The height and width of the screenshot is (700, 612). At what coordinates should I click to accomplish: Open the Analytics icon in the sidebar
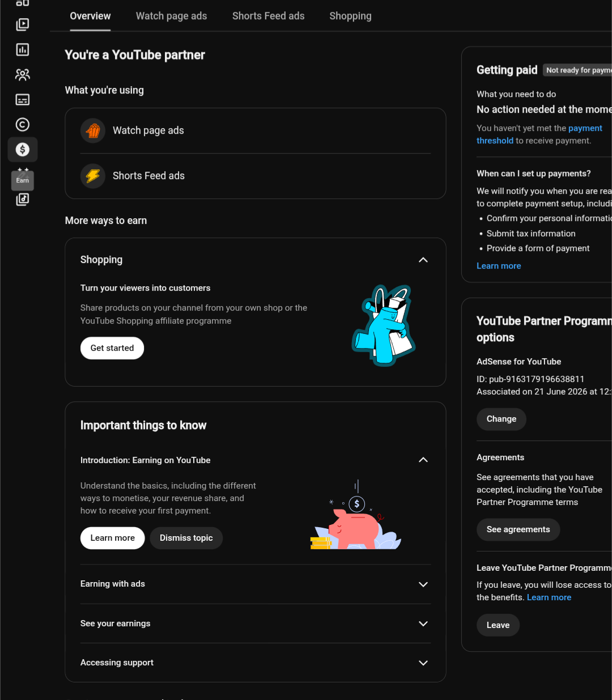pyautogui.click(x=23, y=50)
